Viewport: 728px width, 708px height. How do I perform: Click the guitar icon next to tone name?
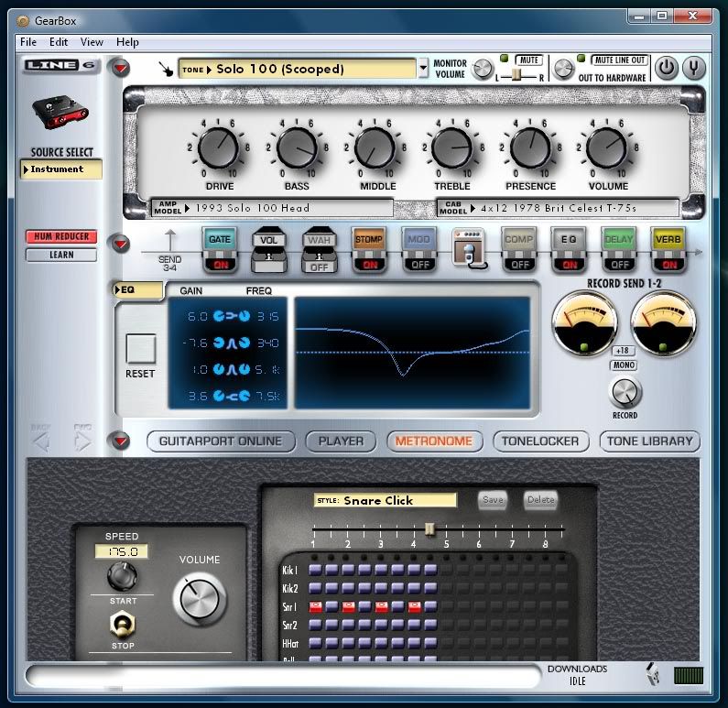165,69
